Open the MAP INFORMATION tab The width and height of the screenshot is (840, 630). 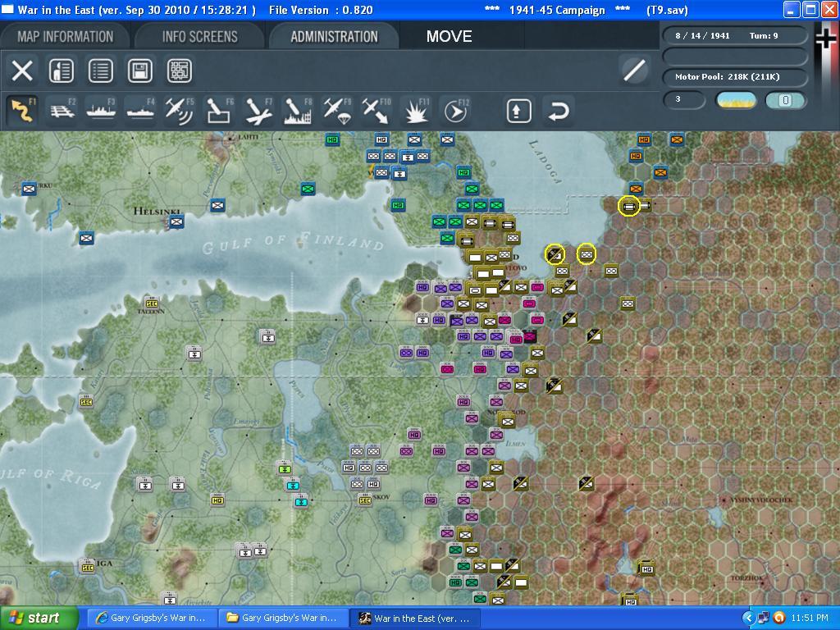66,36
